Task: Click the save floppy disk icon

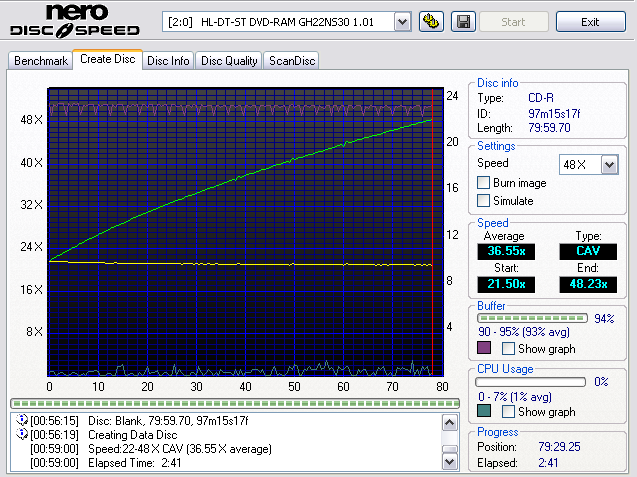Action: (x=463, y=21)
